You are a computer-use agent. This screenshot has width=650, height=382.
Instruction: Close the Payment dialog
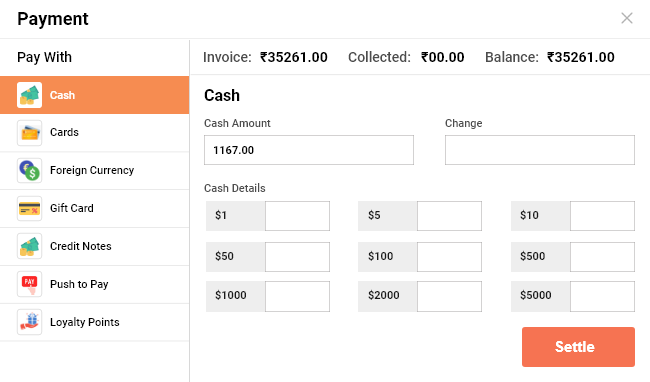click(626, 18)
